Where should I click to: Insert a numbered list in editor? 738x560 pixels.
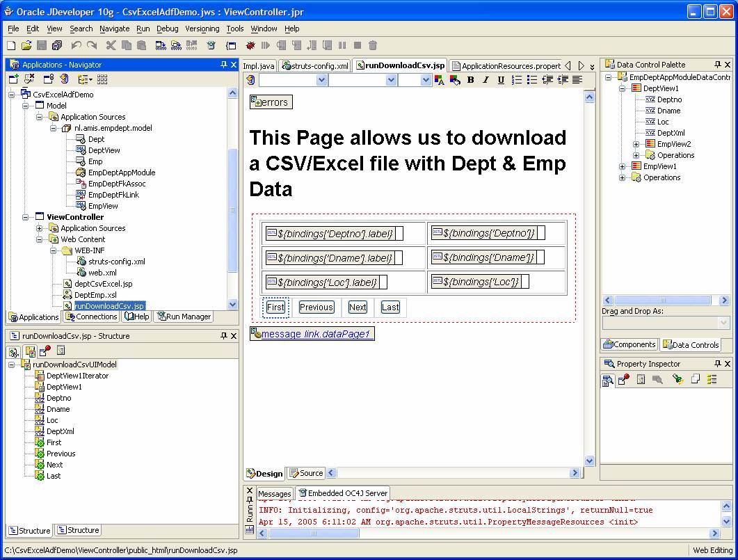click(517, 80)
